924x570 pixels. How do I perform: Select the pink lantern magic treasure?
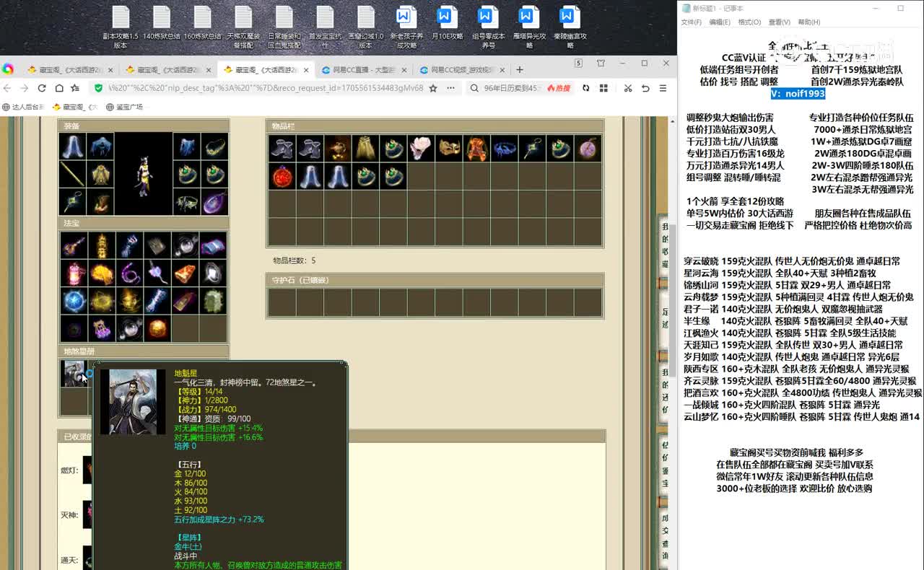tap(73, 273)
